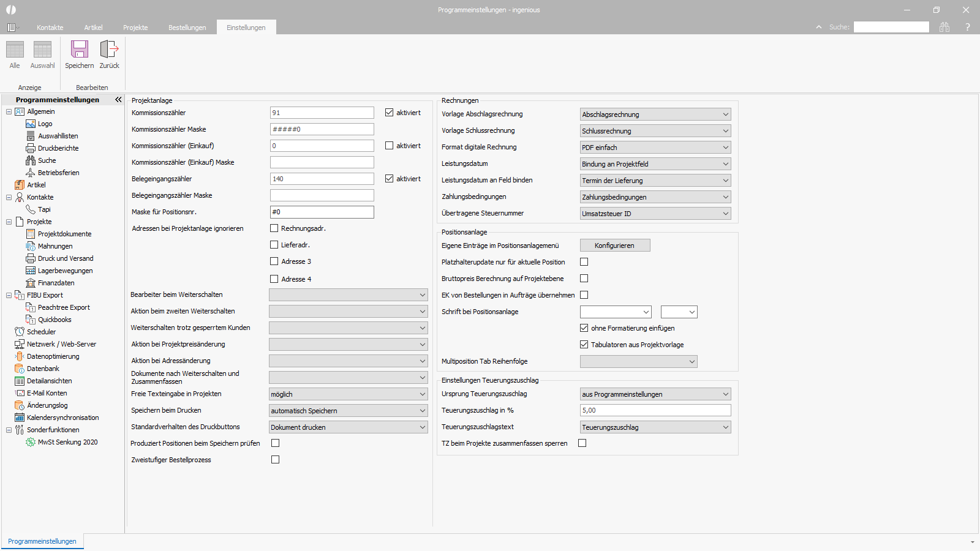Check the Lieferadr. checkbox
This screenshot has height=551, width=980.
tap(274, 245)
